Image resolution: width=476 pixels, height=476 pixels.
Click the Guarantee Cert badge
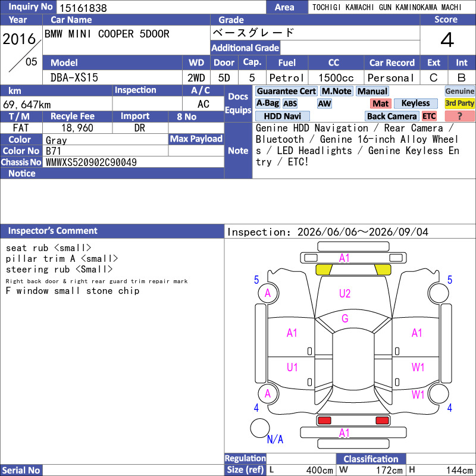coord(286,91)
